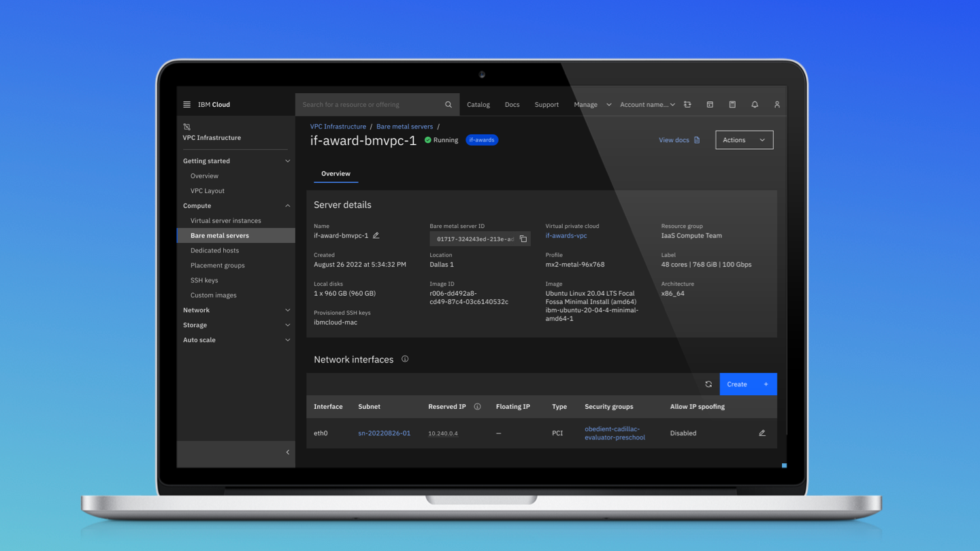The width and height of the screenshot is (980, 551).
Task: Edit the eth0 interface row
Action: 762,433
